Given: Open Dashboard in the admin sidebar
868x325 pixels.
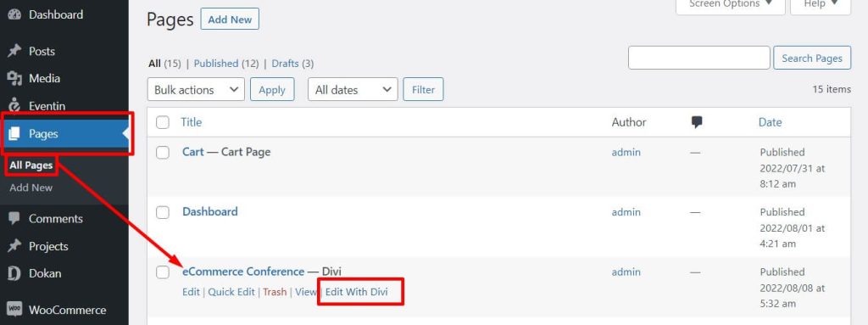Looking at the screenshot, I should (56, 15).
